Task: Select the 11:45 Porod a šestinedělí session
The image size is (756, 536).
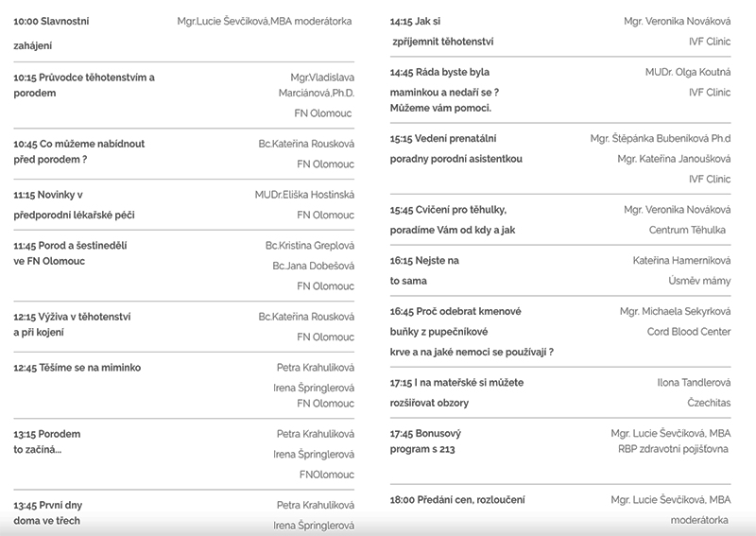Action: click(70, 246)
